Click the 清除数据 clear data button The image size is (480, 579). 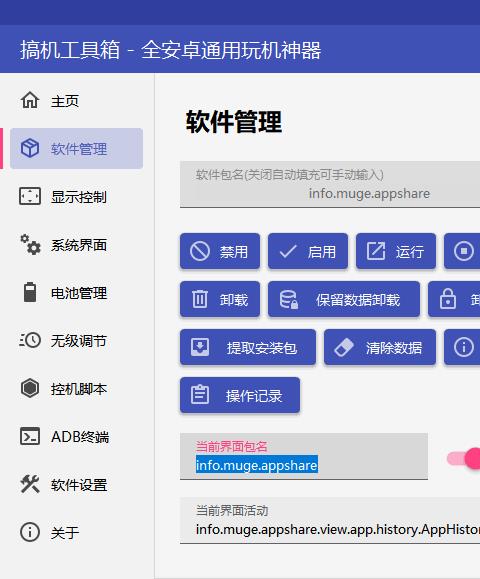point(380,347)
